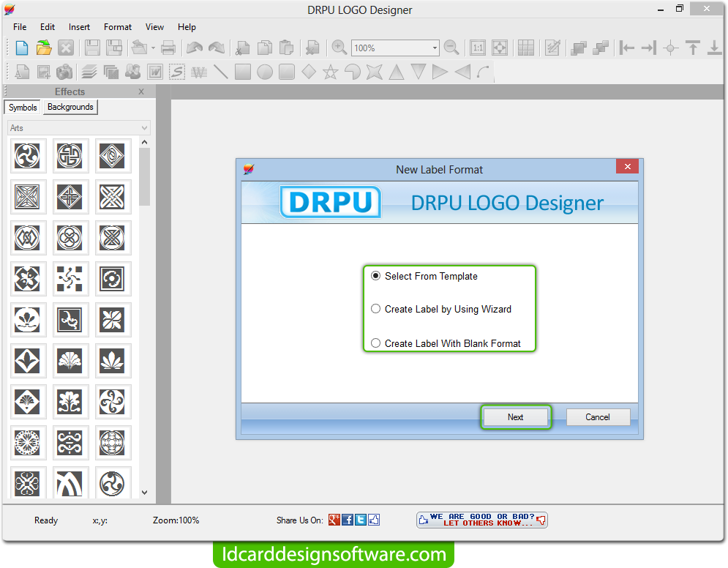Choose Select From Template option

pos(375,276)
